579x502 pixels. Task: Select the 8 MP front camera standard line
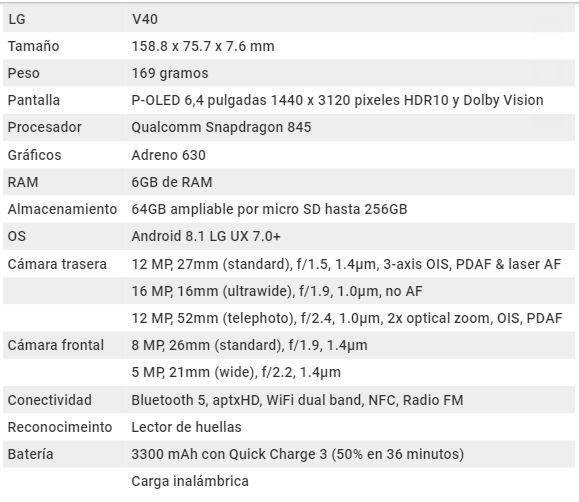coord(249,345)
